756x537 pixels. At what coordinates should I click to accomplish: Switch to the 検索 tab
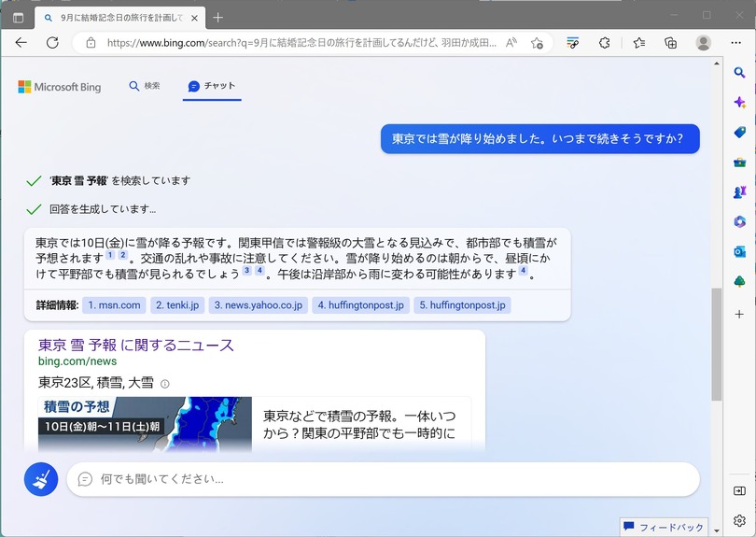pyautogui.click(x=144, y=86)
